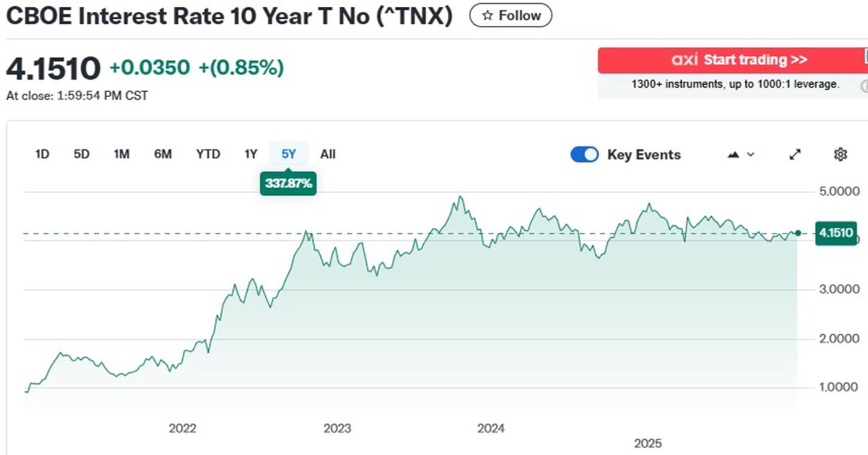Click the 337.87% return badge

289,184
